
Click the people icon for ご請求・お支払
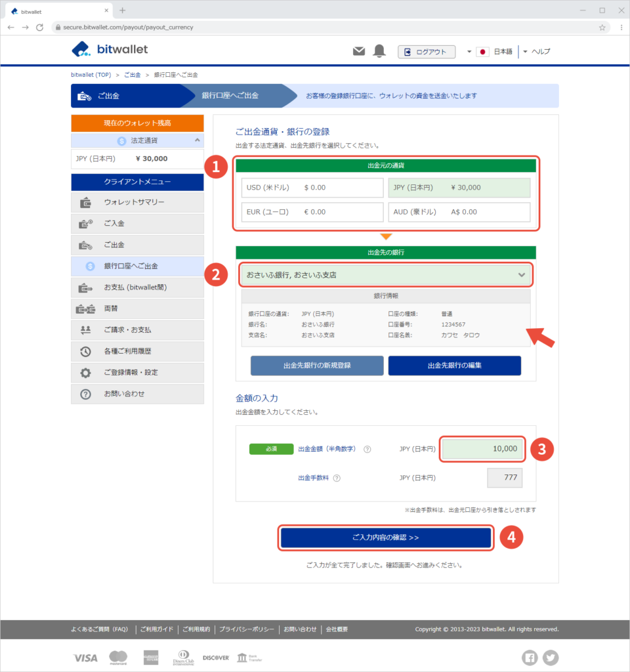[x=86, y=330]
